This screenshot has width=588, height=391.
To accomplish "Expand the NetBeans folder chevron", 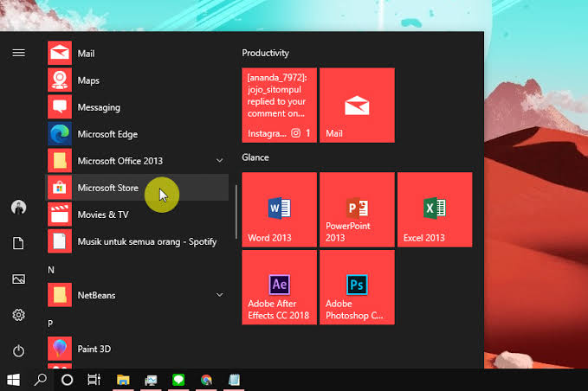I will coord(220,295).
